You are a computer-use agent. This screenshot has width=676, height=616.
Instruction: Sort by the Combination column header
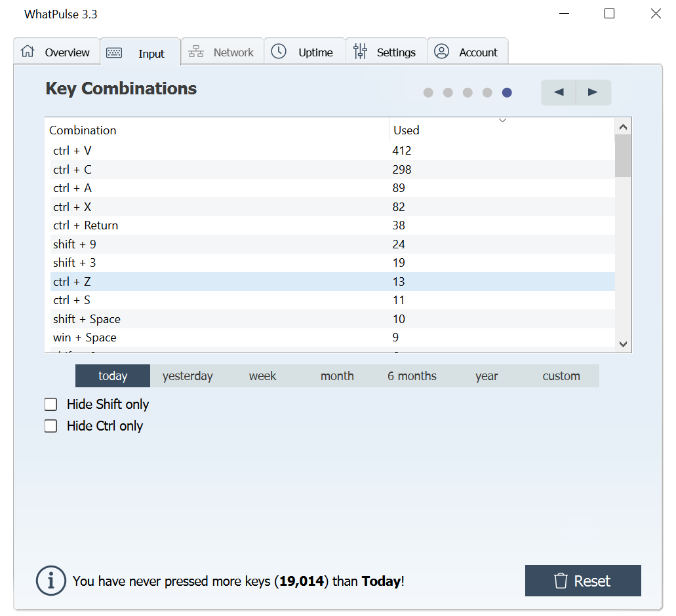tap(217, 130)
